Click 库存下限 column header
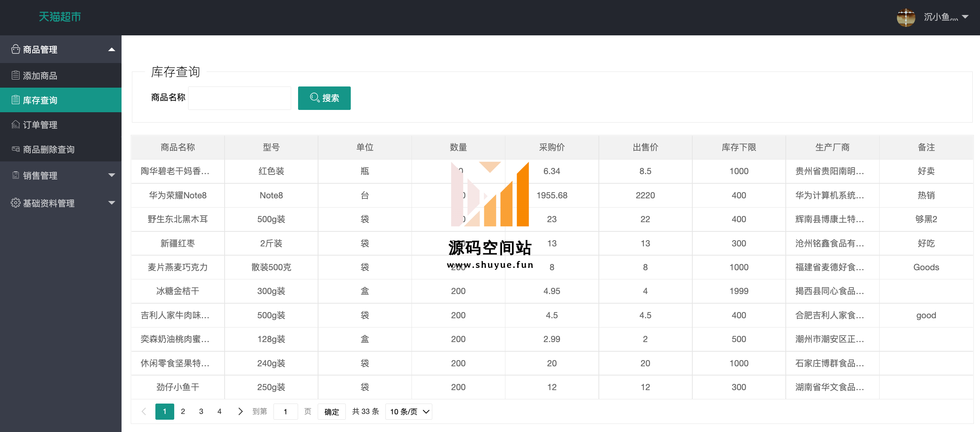The image size is (980, 432). coord(739,147)
